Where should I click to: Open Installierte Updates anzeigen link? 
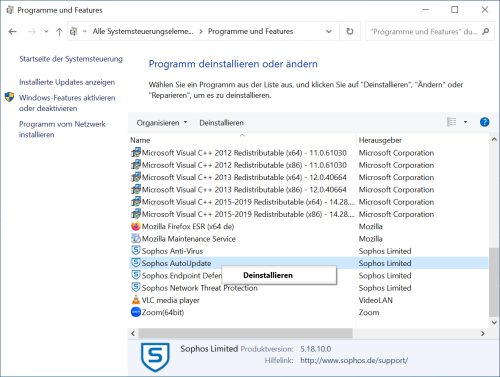pos(67,82)
